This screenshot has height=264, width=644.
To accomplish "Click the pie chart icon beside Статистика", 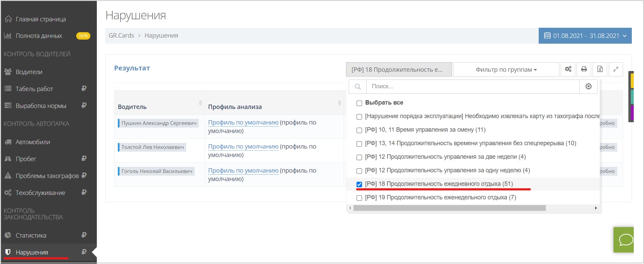I will point(8,235).
